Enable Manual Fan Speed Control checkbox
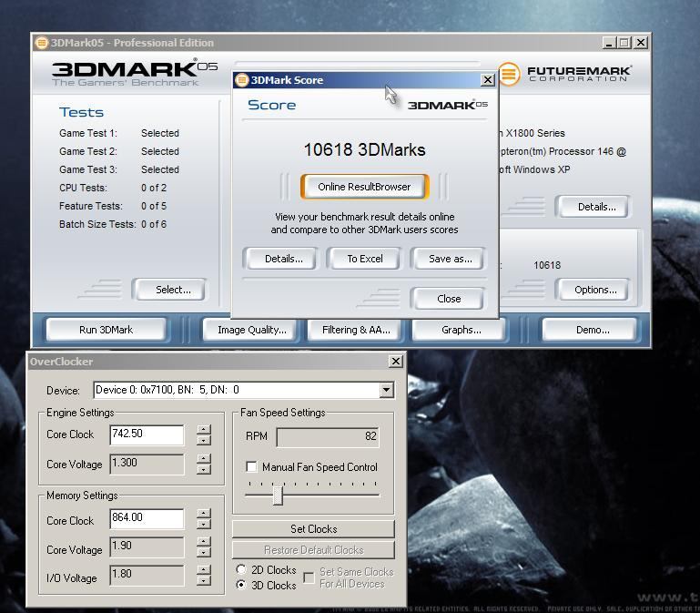700x613 pixels. (251, 467)
